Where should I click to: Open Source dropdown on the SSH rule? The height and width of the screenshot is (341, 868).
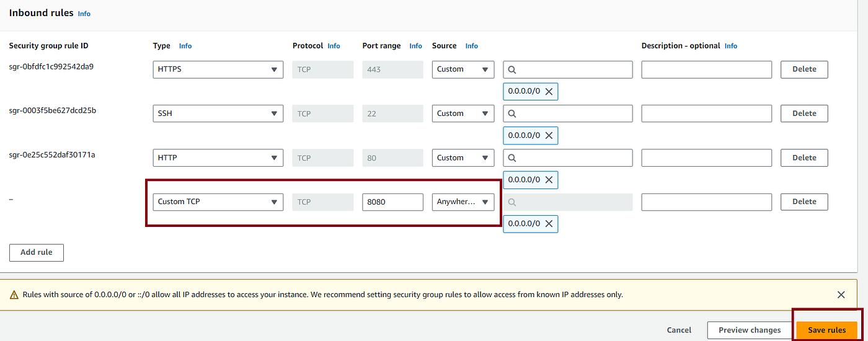[x=463, y=113]
